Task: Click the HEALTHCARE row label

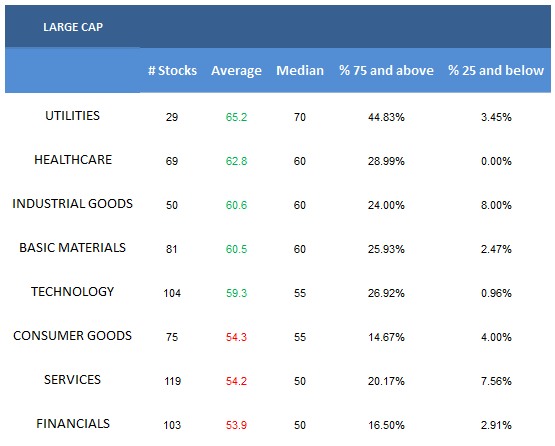Action: coord(73,160)
